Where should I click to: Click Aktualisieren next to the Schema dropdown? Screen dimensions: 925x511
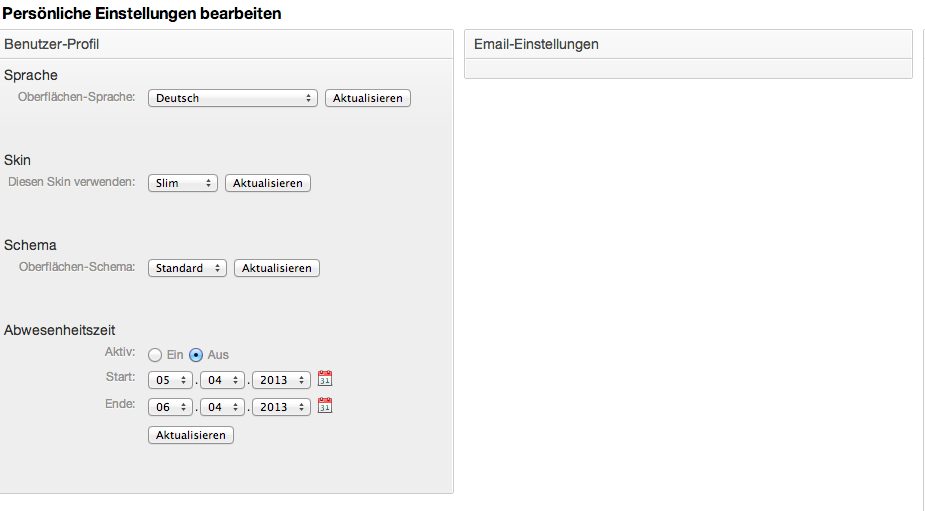tap(277, 268)
